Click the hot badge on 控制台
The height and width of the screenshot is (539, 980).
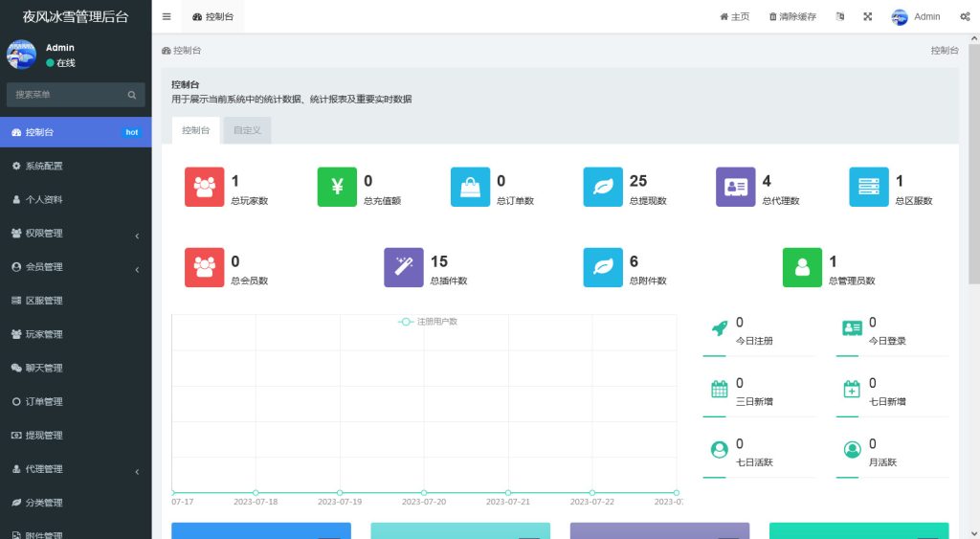click(x=132, y=132)
